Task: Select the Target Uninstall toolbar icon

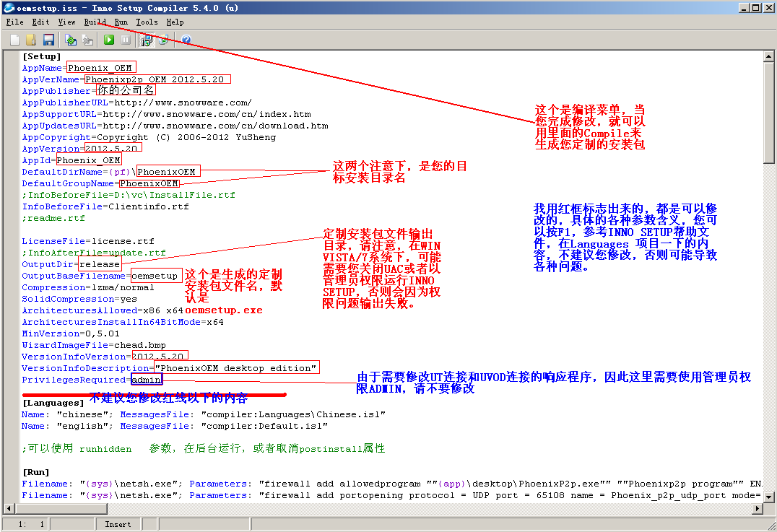Action: [163, 40]
